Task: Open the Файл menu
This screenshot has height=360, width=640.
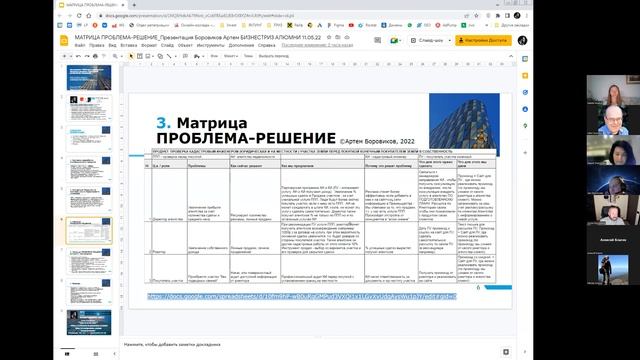Action: coord(80,45)
